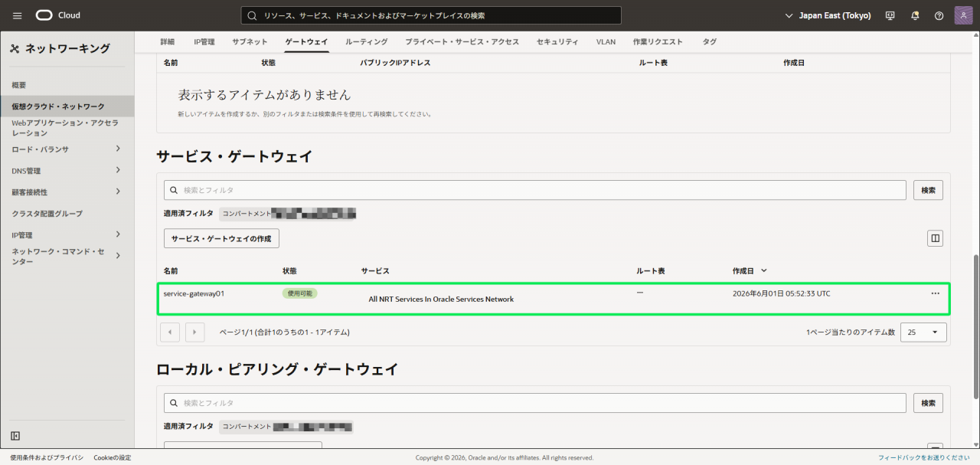This screenshot has height=465, width=980.
Task: Open the help question mark icon
Action: point(939,15)
